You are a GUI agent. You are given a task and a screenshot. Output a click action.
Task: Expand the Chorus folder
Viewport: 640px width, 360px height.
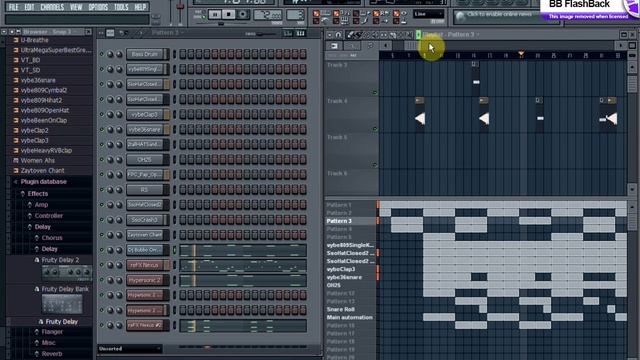point(37,238)
